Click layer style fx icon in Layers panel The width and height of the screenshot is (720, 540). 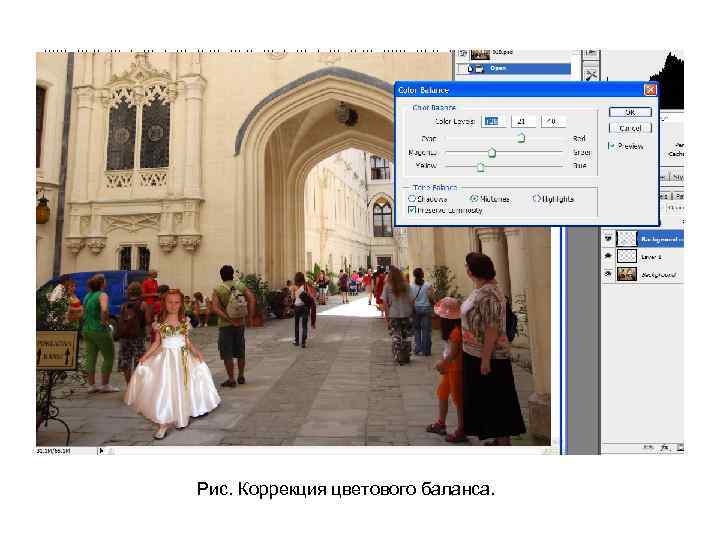[664, 447]
